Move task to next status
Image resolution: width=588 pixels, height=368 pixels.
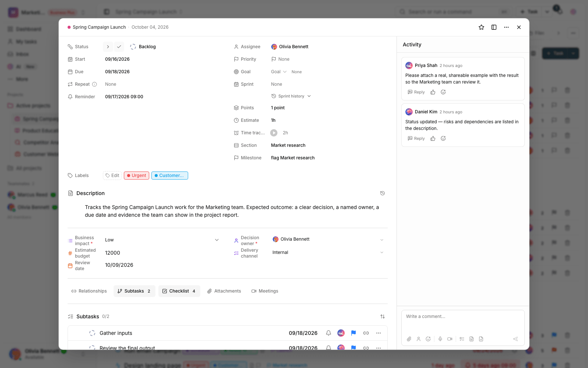point(108,47)
